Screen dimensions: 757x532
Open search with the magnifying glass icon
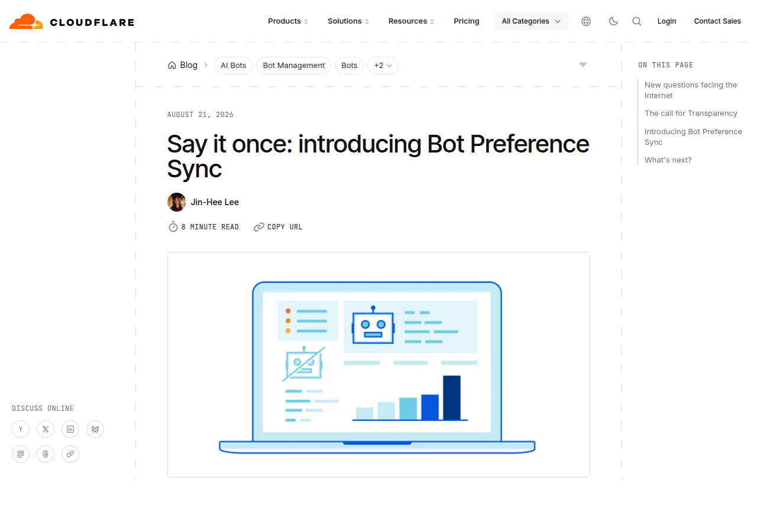pyautogui.click(x=637, y=21)
